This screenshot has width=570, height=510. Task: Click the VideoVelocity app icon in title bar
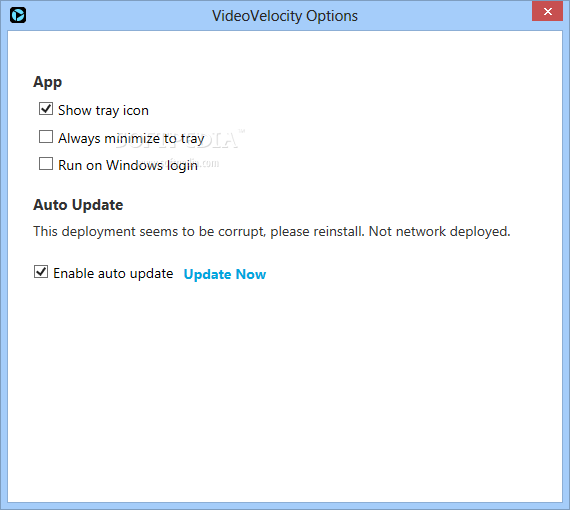pos(18,15)
